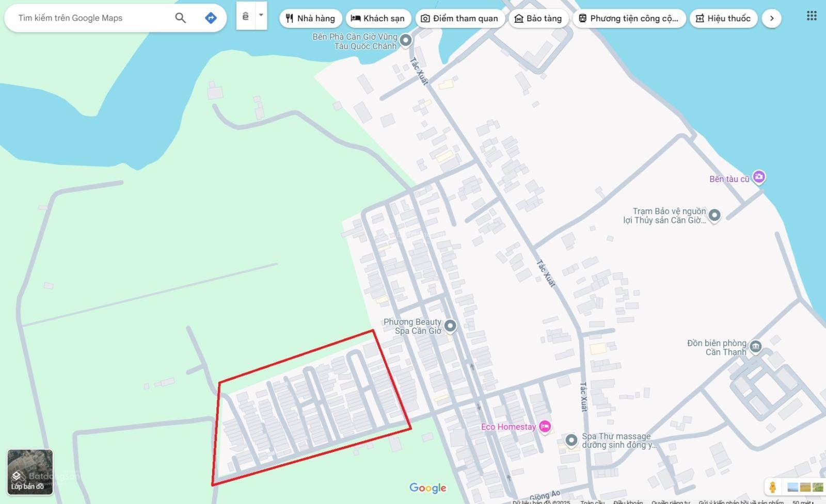The width and height of the screenshot is (826, 504).
Task: Toggle the Vietnamese input tool ê button
Action: pos(246,16)
